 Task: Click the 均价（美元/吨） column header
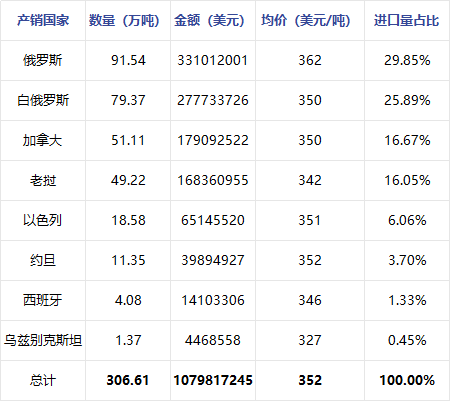pyautogui.click(x=306, y=20)
